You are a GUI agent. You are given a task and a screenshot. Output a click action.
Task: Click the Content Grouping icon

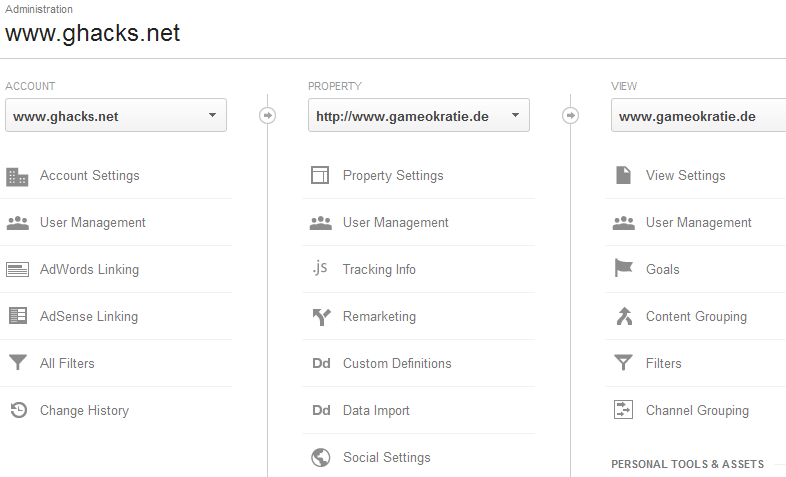[624, 317]
